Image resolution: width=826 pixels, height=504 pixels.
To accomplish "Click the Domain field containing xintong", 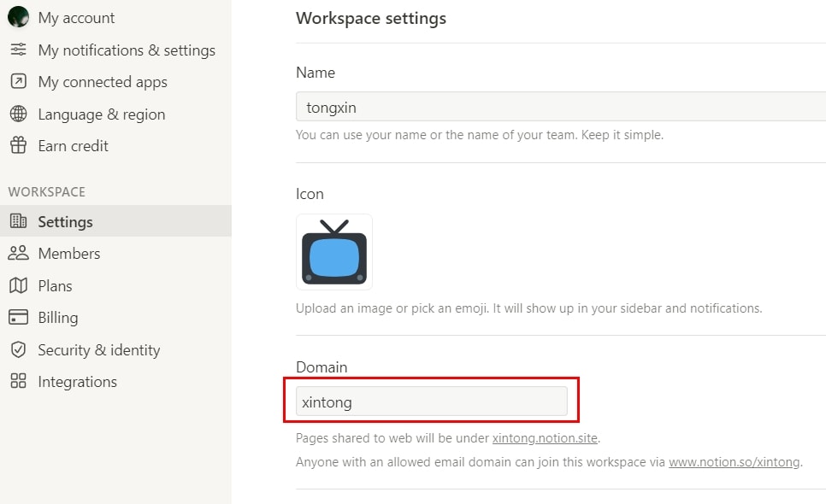I will pyautogui.click(x=432, y=401).
